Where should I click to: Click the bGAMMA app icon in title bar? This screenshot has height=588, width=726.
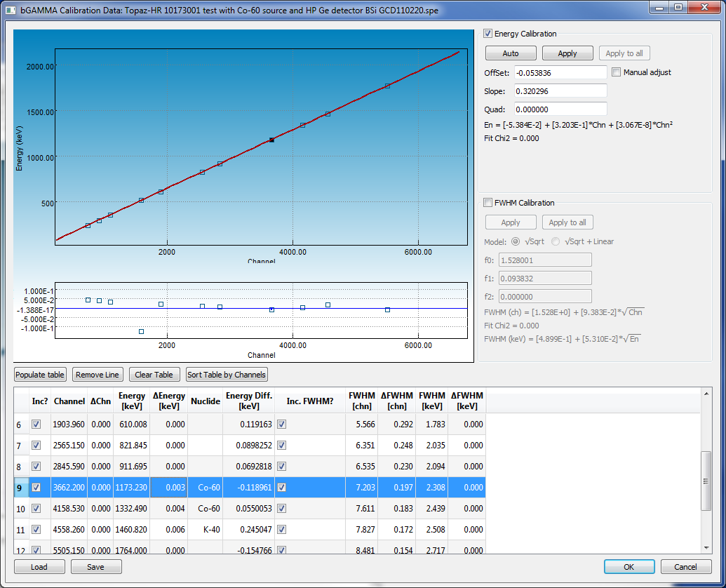tap(11, 10)
